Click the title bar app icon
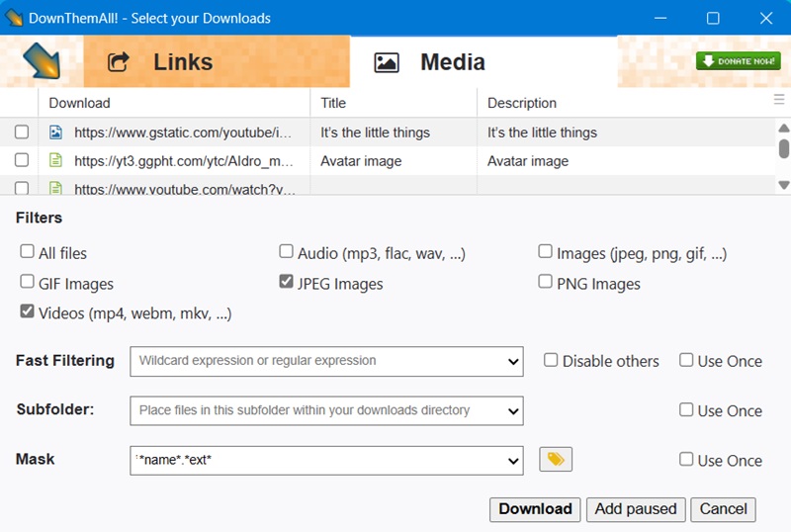The width and height of the screenshot is (791, 532). click(x=14, y=18)
